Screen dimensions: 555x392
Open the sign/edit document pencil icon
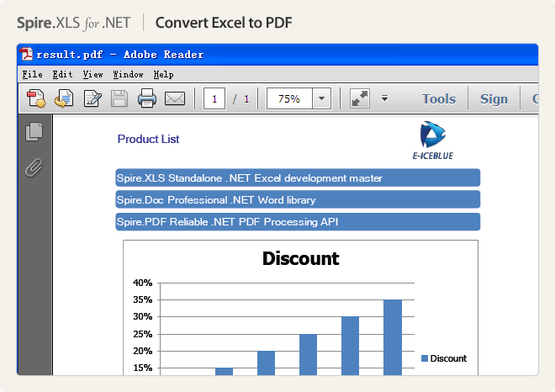coord(92,98)
